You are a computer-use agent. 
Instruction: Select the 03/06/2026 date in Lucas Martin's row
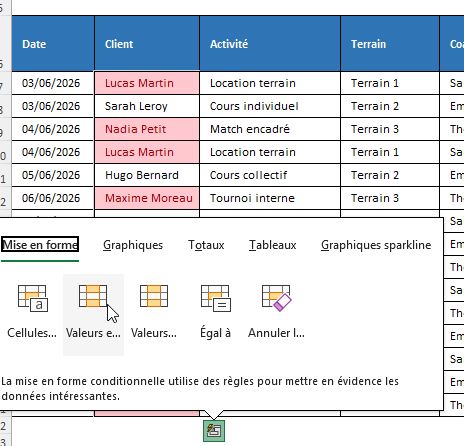(53, 83)
